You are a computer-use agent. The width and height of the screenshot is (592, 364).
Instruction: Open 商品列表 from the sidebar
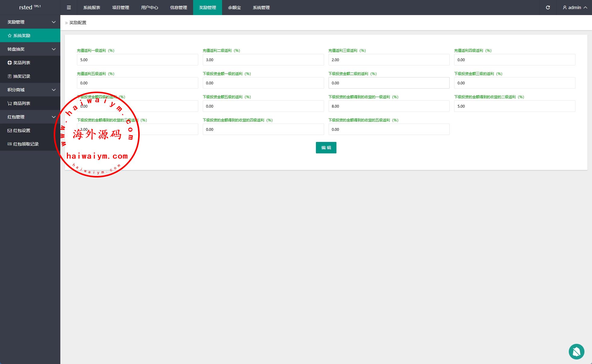point(22,103)
